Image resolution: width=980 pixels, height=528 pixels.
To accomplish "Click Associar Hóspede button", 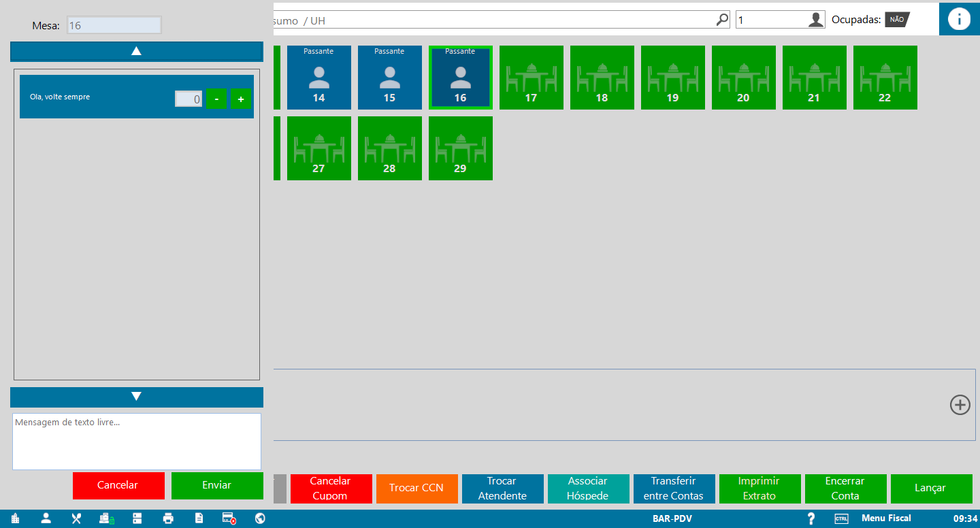I will (x=588, y=489).
